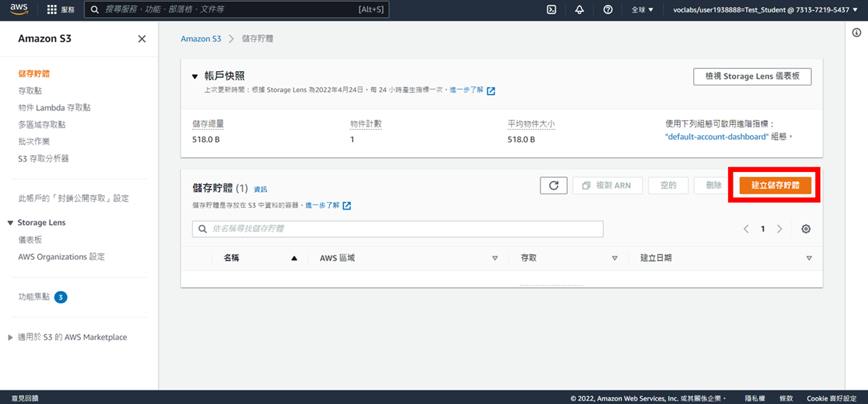Select 儲存貯體 in the sidebar

34,74
